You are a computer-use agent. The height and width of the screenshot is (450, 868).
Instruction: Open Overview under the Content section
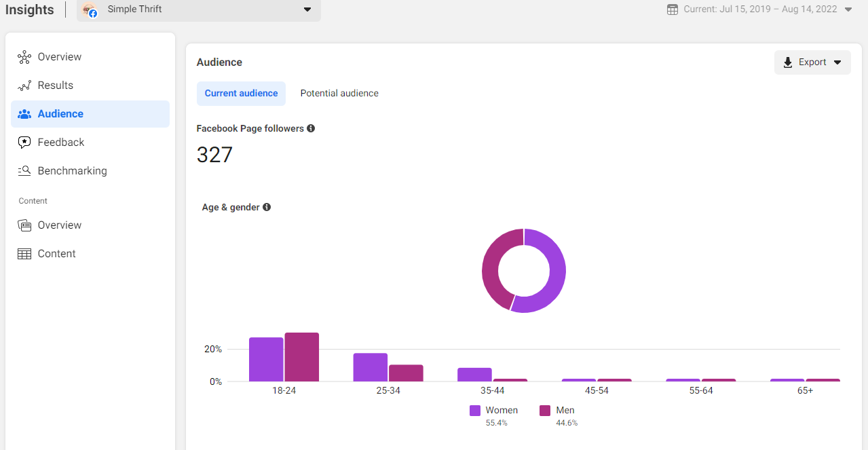coord(90,225)
